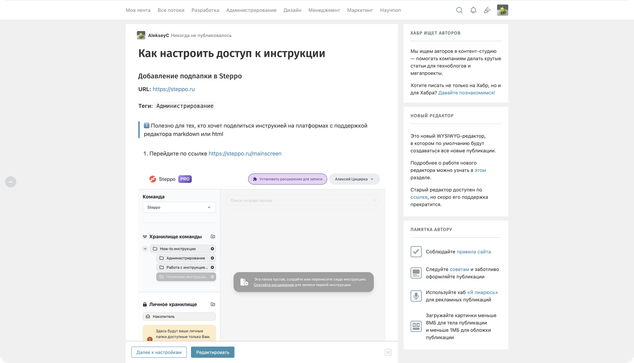Switch to the Разработка stream

tap(205, 10)
